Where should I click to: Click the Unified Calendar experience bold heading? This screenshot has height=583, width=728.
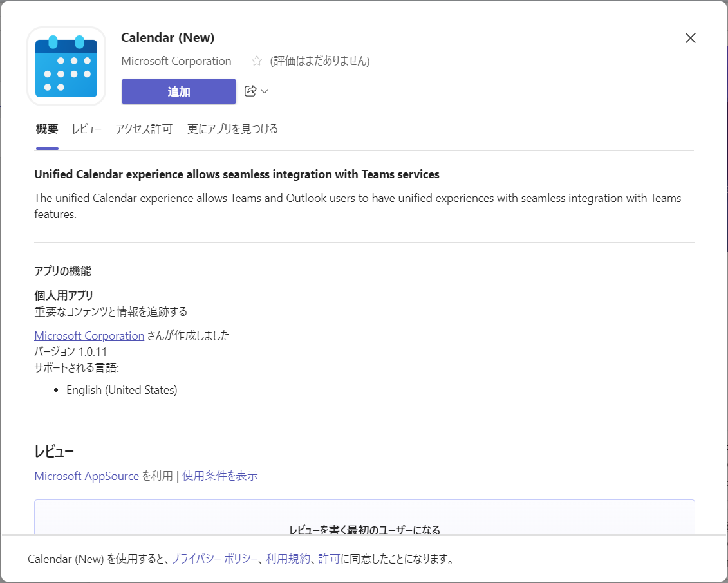click(237, 174)
